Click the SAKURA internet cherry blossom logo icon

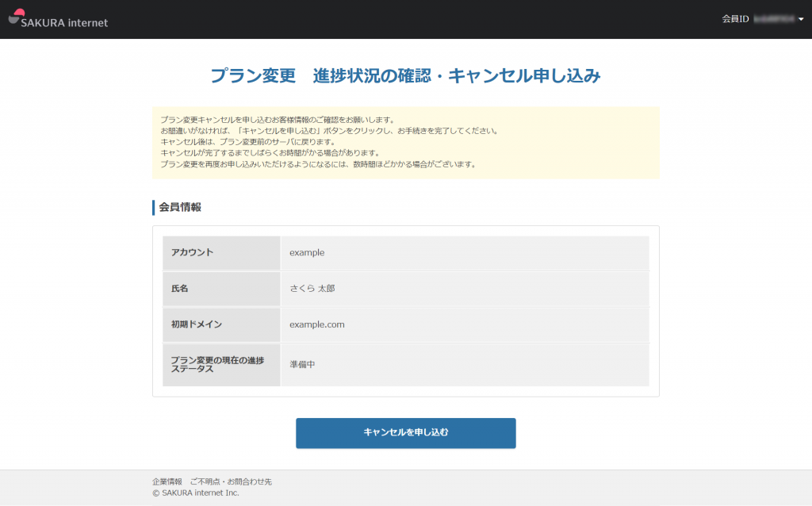[x=17, y=17]
